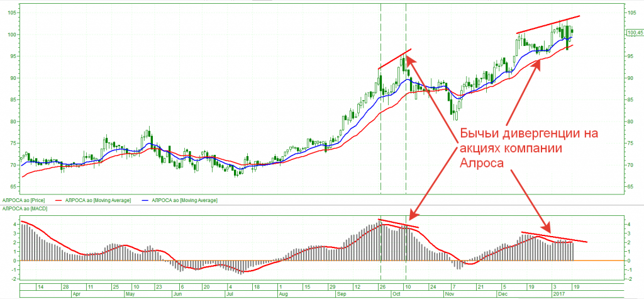
Task: Jump to the 2017 year marker
Action: point(557,293)
